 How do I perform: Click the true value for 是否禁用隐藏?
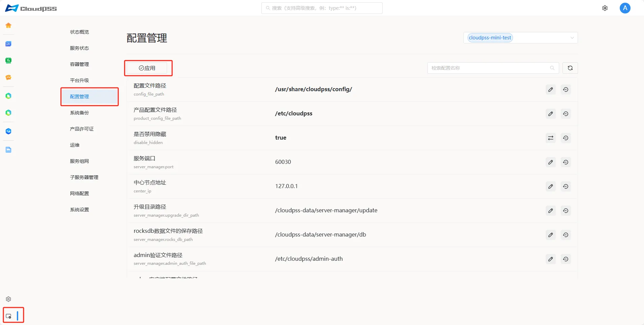pyautogui.click(x=281, y=138)
